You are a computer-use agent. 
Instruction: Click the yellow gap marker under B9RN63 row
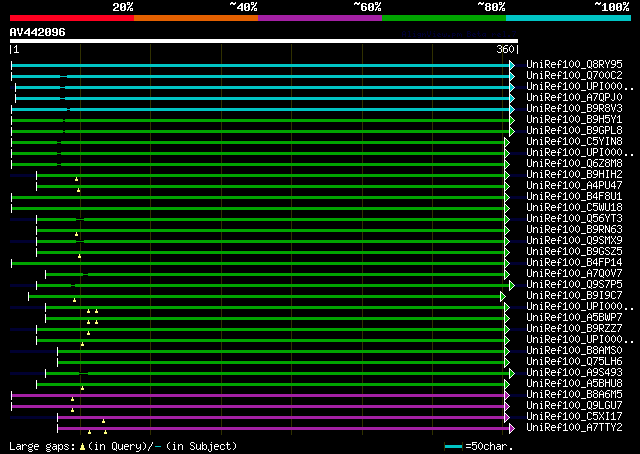click(x=76, y=235)
